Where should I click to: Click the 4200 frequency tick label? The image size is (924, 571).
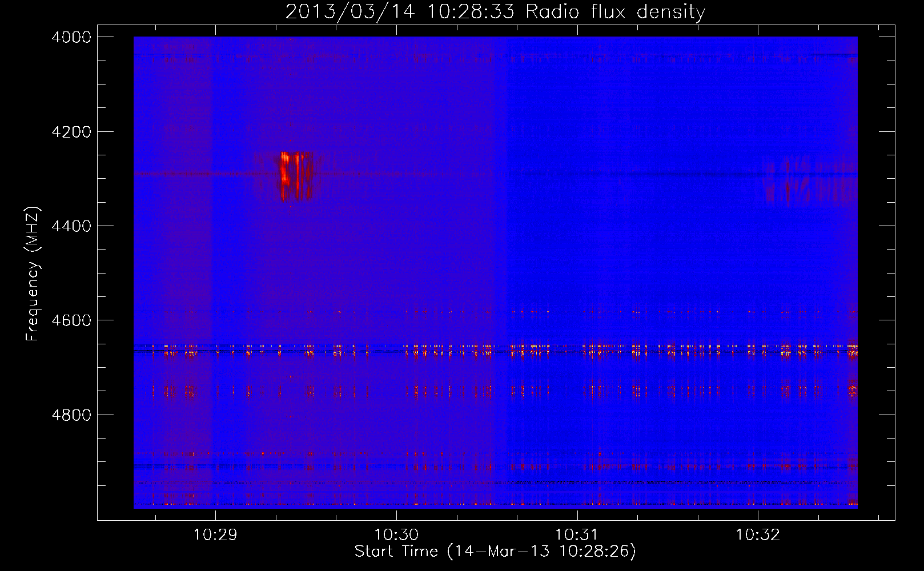[71, 132]
